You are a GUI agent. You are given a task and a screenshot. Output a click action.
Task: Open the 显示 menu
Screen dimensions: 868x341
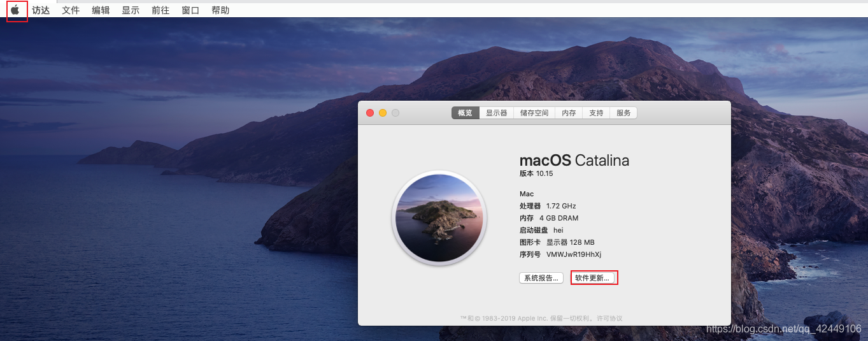tap(131, 10)
